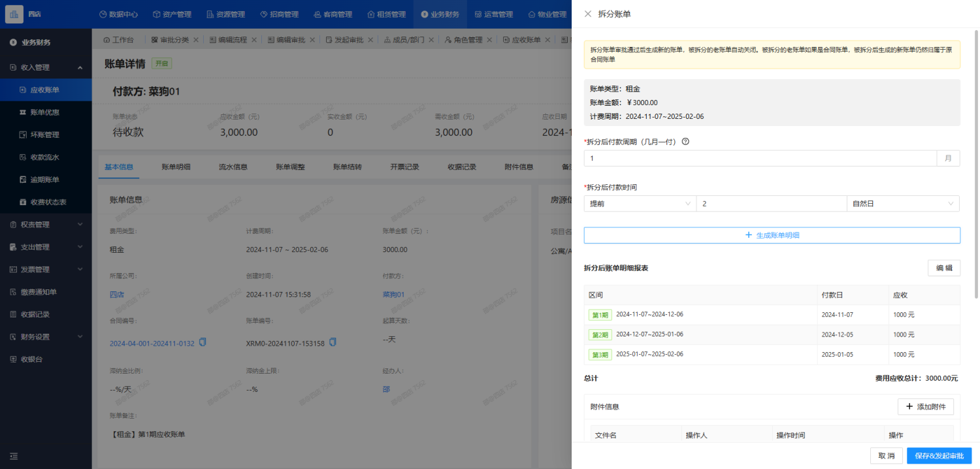Click the 添加附件 button
The image size is (980, 469).
tap(926, 406)
